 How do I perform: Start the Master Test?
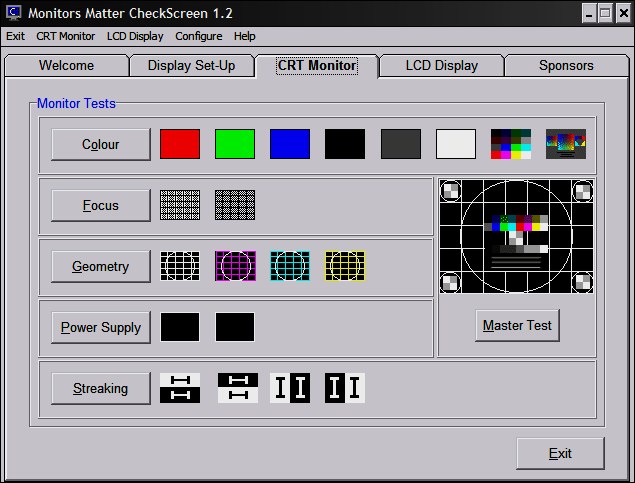517,326
